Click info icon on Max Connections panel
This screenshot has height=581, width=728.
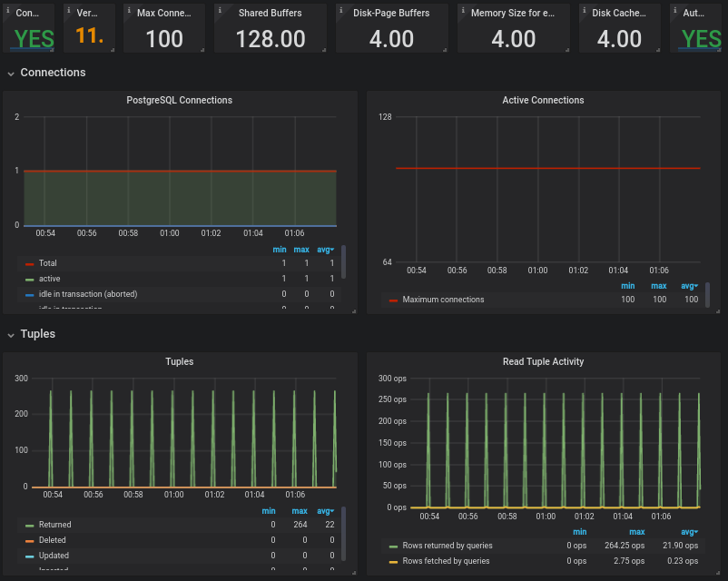point(127,8)
